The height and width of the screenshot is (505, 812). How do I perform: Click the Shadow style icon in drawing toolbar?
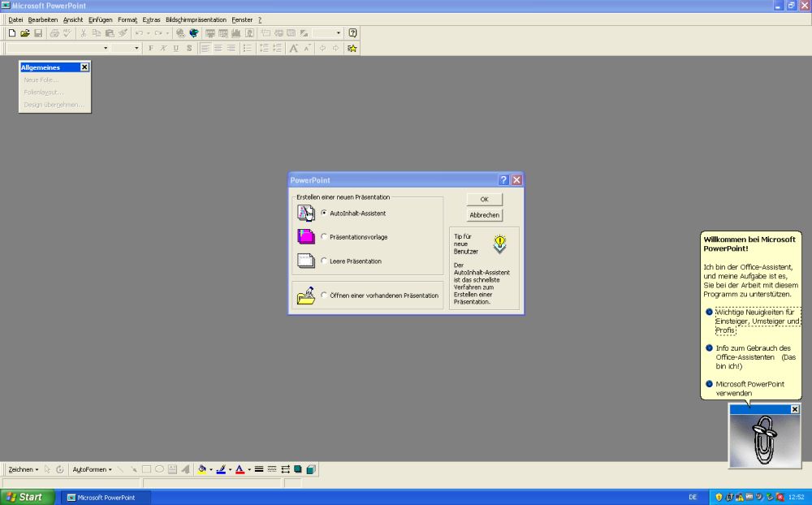pyautogui.click(x=298, y=469)
